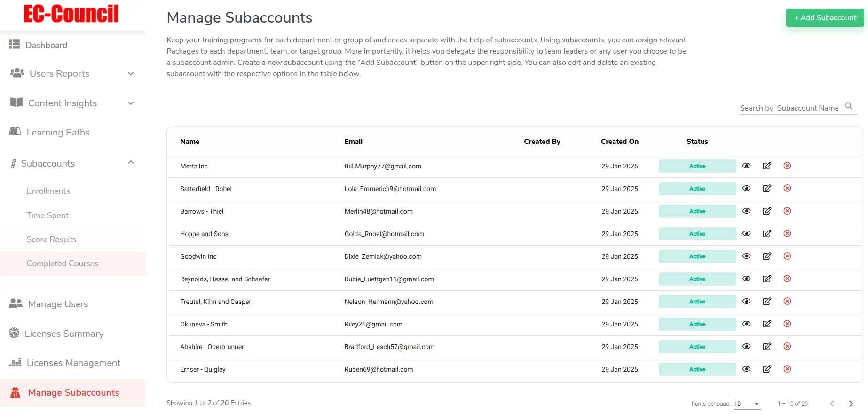Switch to Score Results section

coord(52,239)
